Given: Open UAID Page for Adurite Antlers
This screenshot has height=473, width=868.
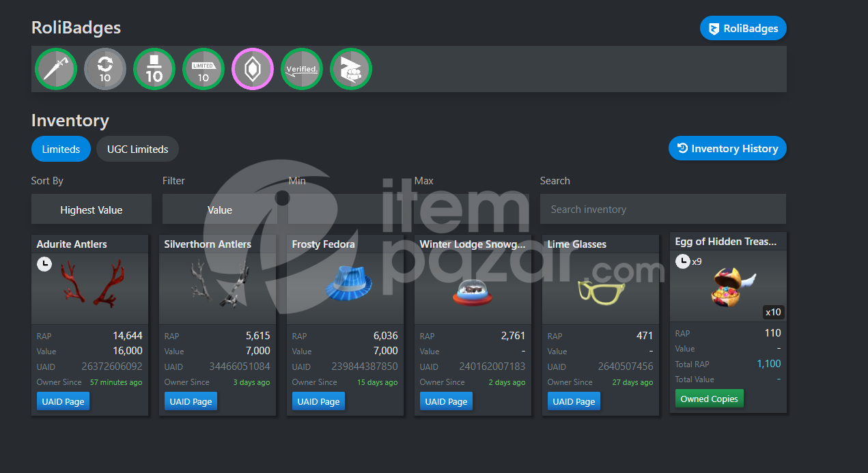Looking at the screenshot, I should (63, 401).
